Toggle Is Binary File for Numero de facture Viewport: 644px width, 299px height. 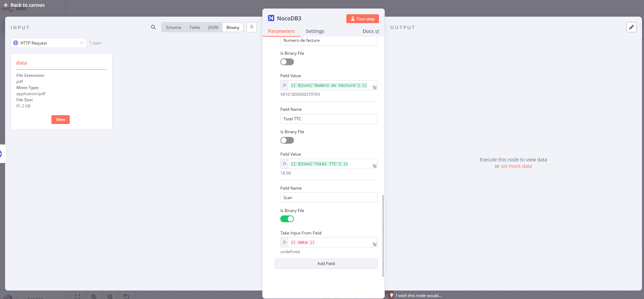click(287, 62)
